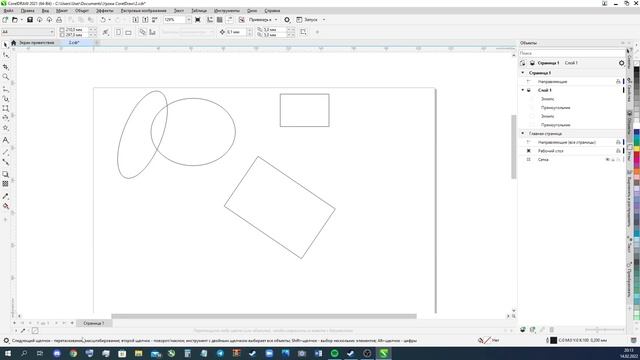Click the full-screen preview icon
640x360 pixels.
pos(198,20)
